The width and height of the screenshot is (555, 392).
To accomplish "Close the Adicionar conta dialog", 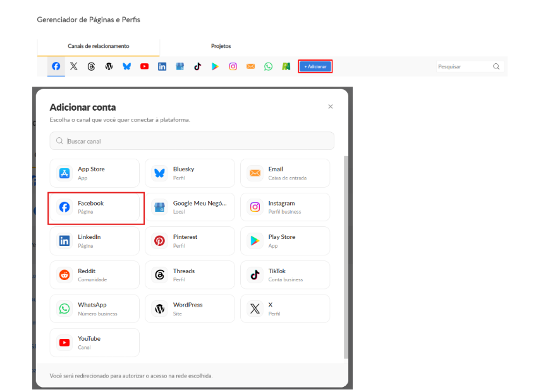I will click(330, 107).
